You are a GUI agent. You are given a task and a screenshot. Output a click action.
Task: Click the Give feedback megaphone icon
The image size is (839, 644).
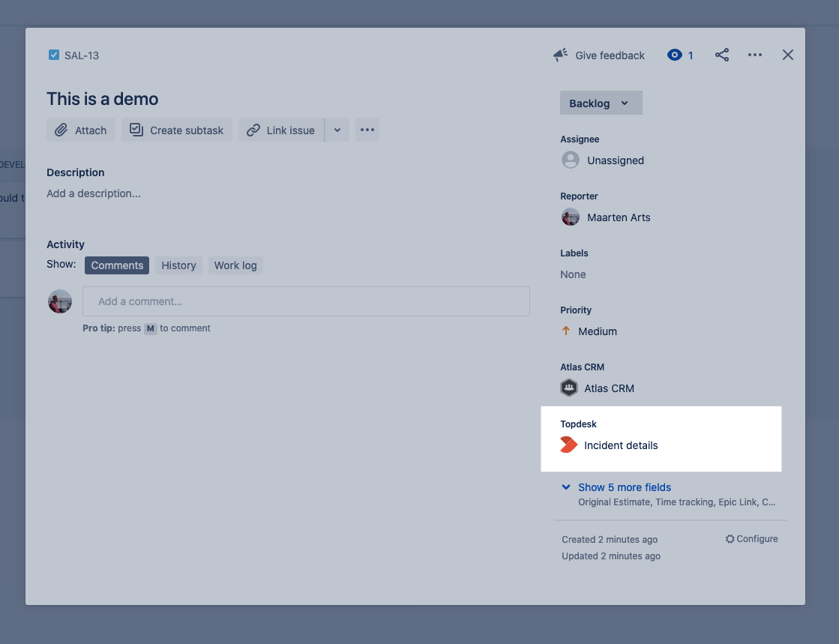(561, 55)
